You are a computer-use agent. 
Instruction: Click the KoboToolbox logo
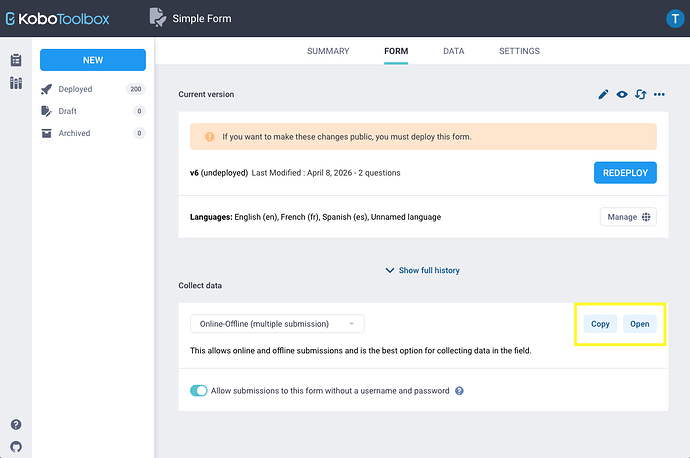coord(57,18)
